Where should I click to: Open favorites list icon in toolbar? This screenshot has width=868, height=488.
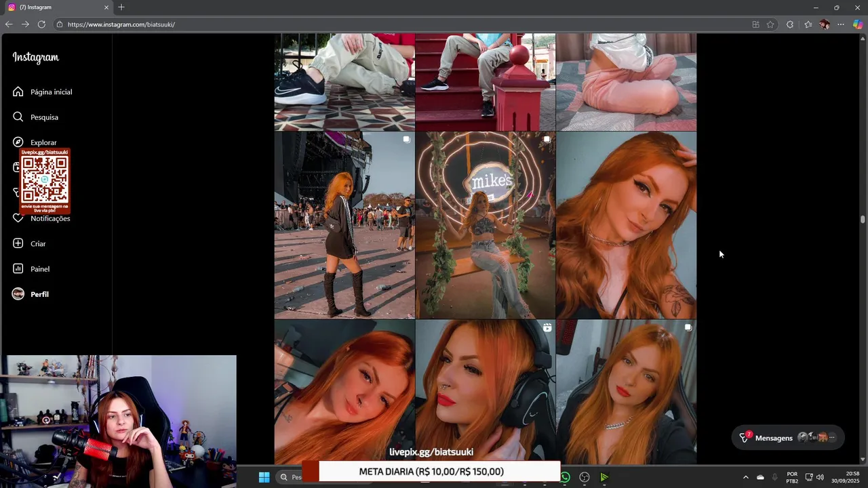808,24
